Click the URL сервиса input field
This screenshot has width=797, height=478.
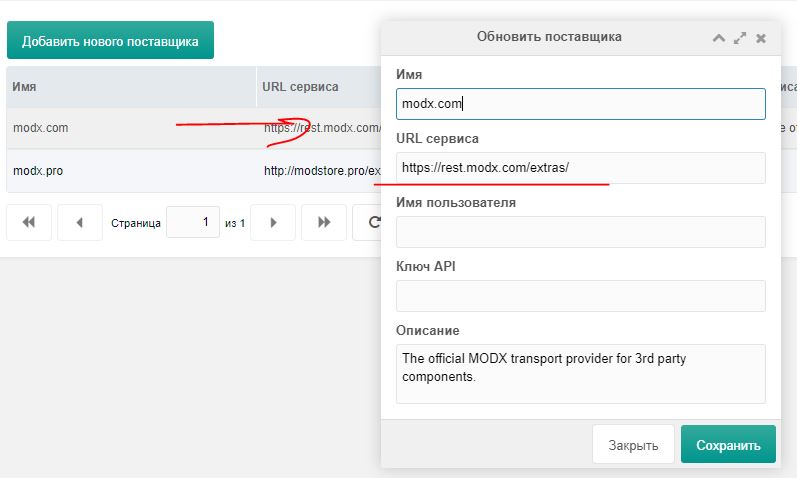click(580, 168)
